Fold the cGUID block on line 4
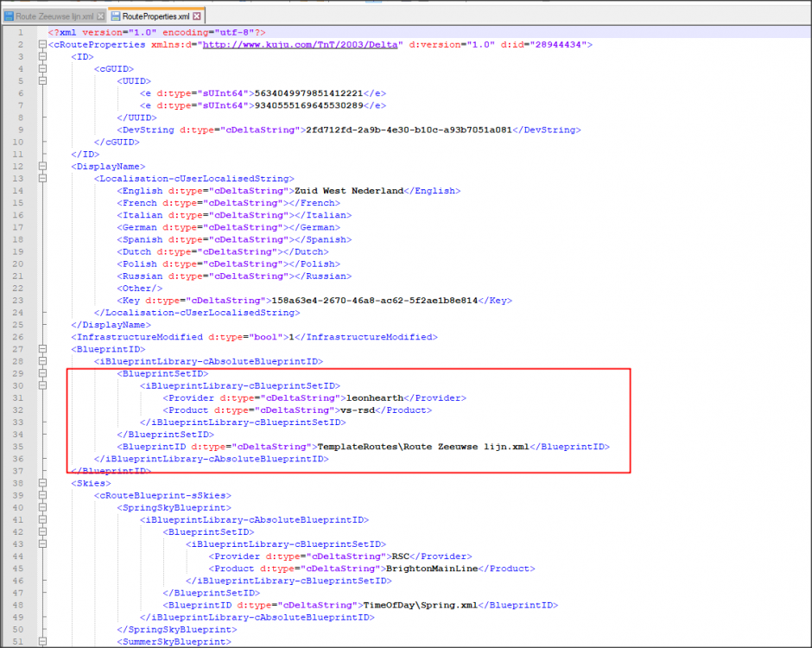This screenshot has width=812, height=648. pos(41,69)
